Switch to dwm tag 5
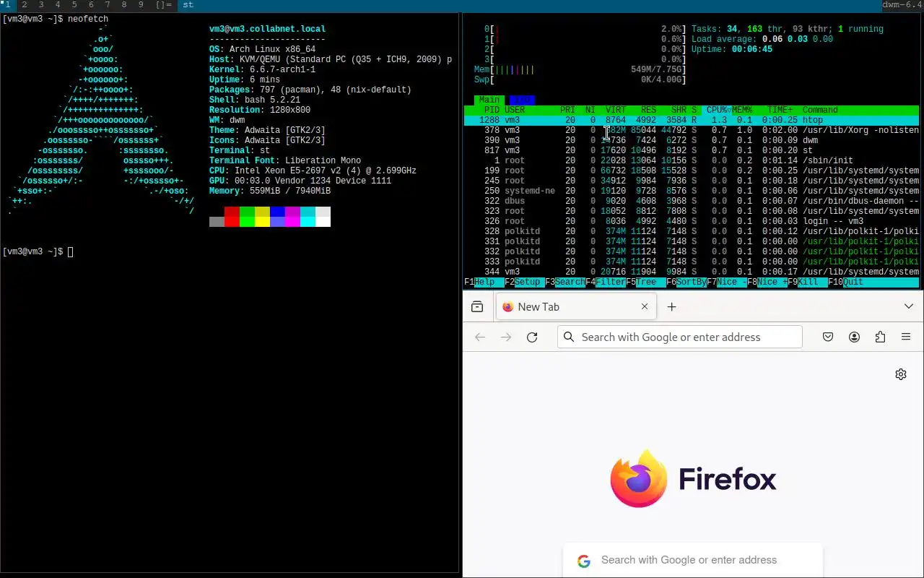The width and height of the screenshot is (924, 578). [74, 5]
